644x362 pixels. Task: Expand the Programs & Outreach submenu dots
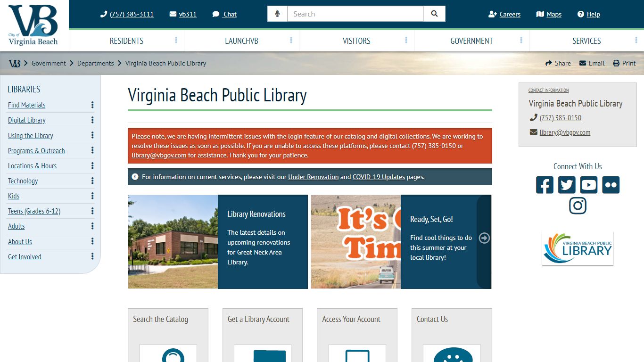point(92,150)
